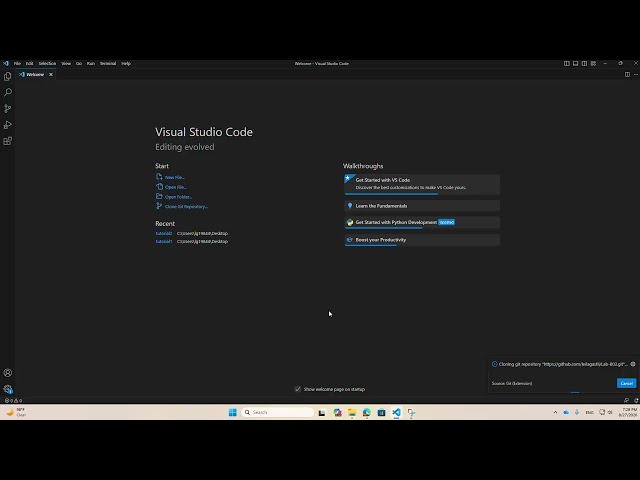Open the Selection menu

click(x=47, y=64)
